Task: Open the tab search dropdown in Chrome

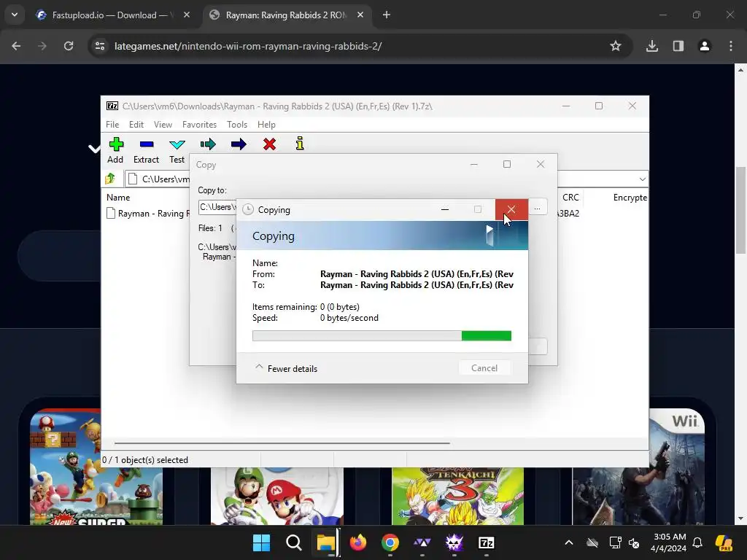Action: coord(15,15)
